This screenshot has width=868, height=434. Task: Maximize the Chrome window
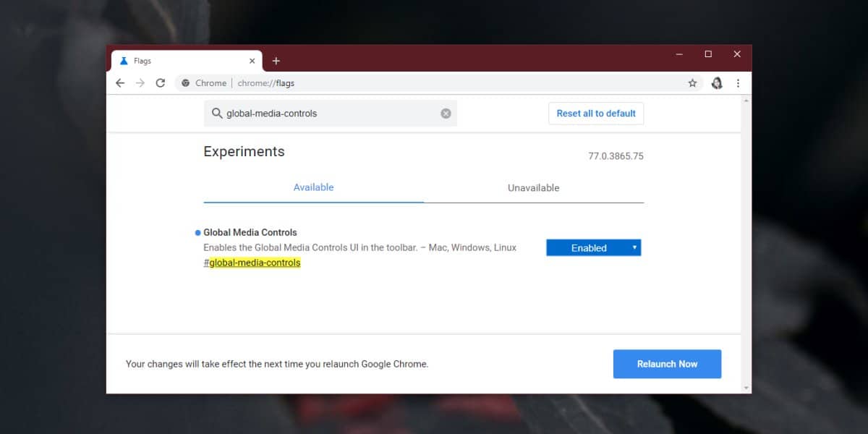pos(708,54)
